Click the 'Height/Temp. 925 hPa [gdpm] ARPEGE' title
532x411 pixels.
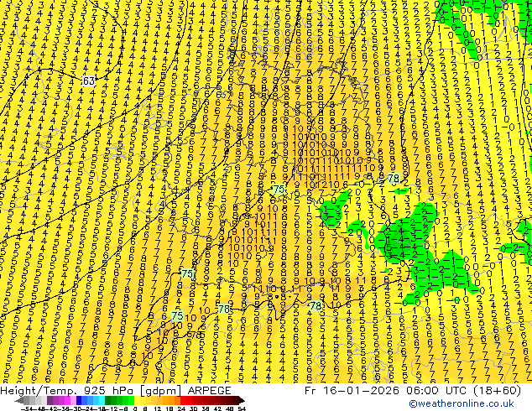click(116, 390)
